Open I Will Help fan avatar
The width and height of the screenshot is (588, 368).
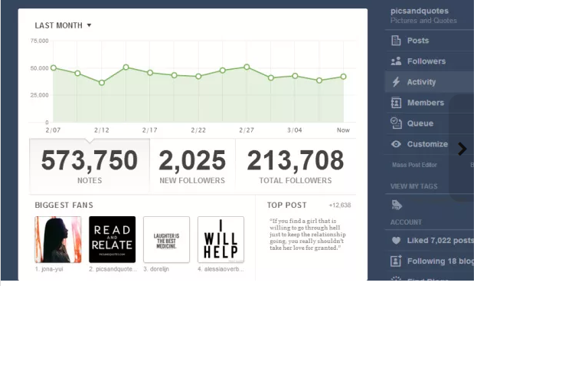[220, 239]
